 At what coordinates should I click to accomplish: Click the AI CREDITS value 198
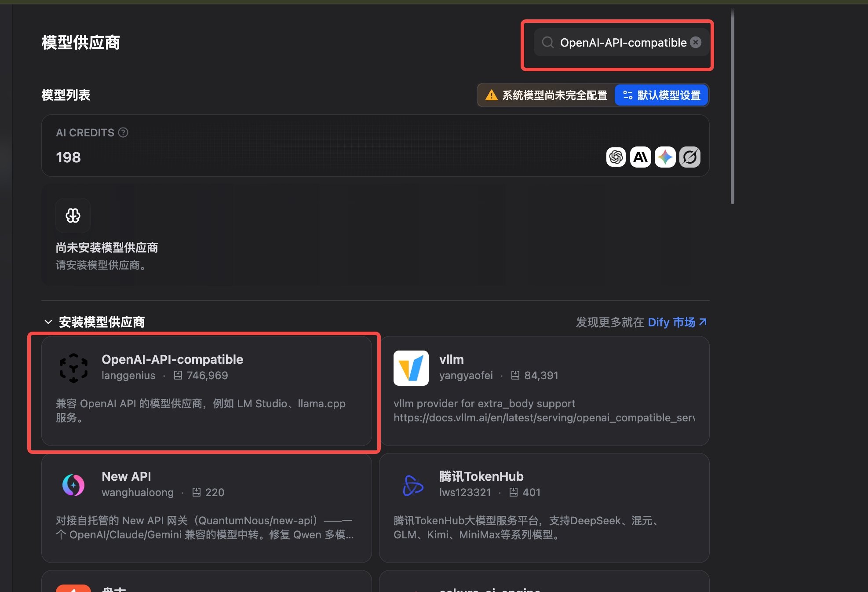coord(68,157)
